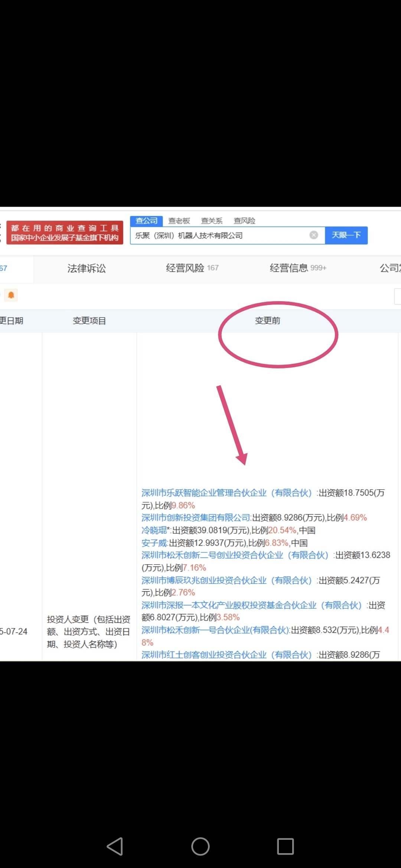Tap the Android home circle icon
This screenshot has width=401, height=868.
click(x=200, y=846)
